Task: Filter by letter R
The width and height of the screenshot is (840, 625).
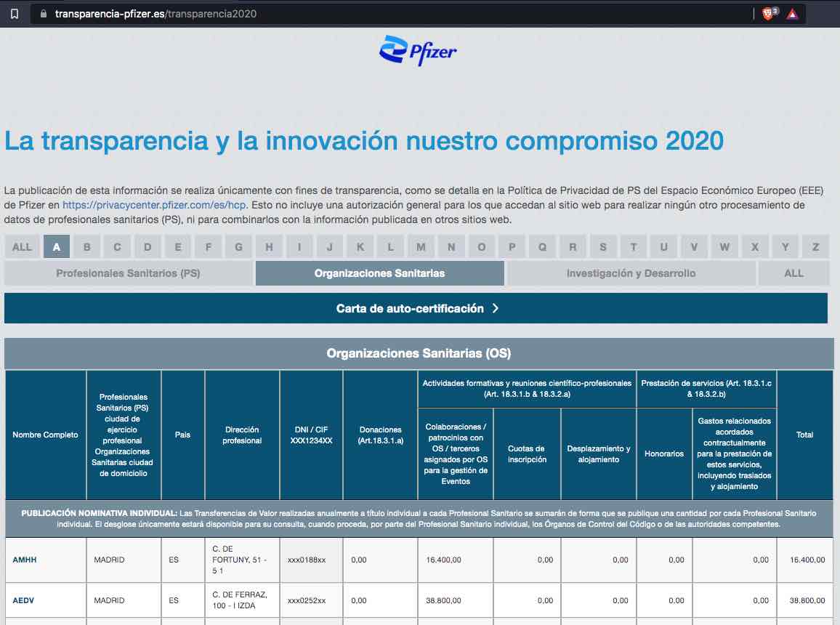Action: [573, 247]
